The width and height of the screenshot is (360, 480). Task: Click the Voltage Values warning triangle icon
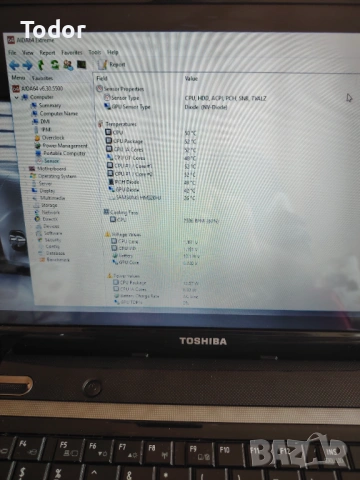108,234
